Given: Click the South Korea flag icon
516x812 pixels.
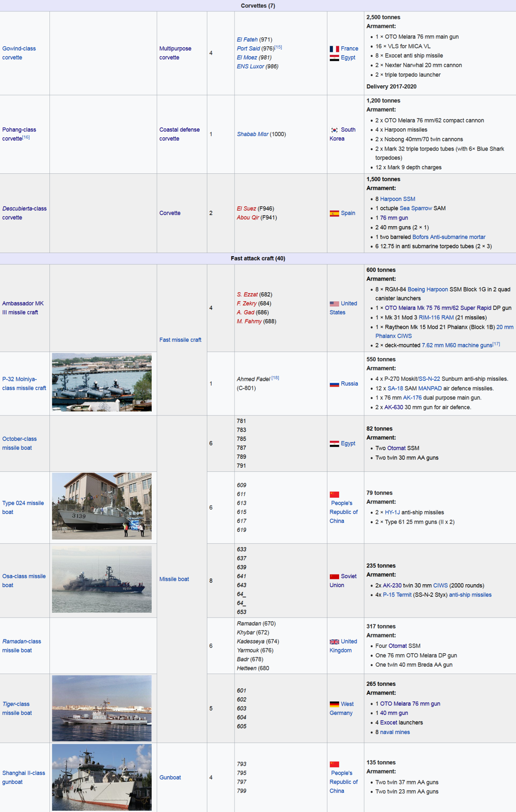Looking at the screenshot, I should pyautogui.click(x=334, y=130).
